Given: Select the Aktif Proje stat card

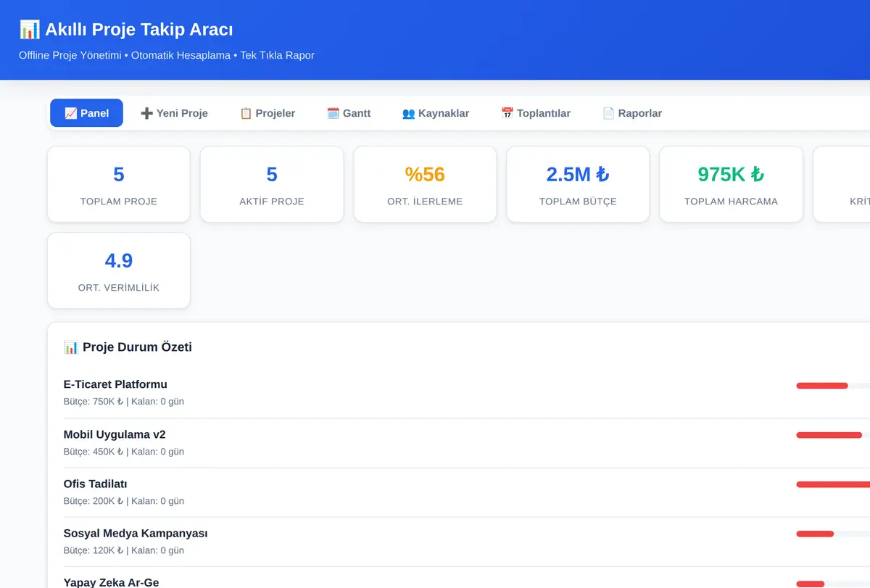Looking at the screenshot, I should [272, 184].
